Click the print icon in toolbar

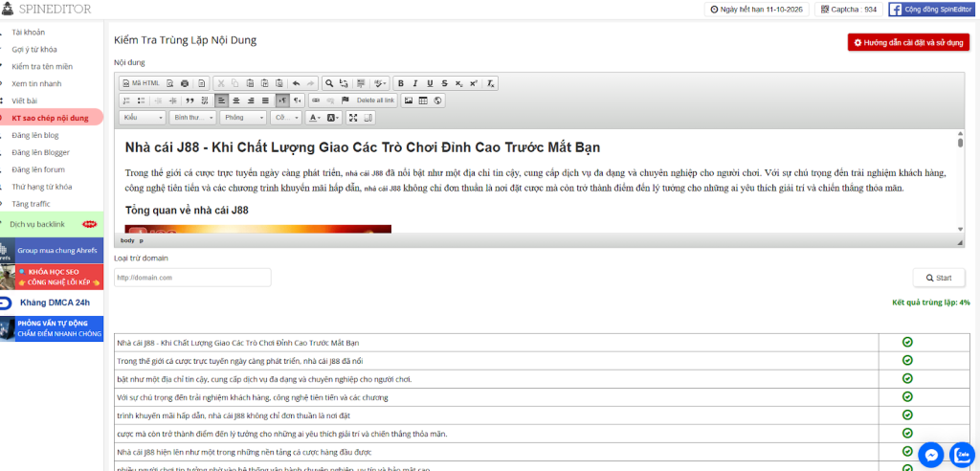185,83
